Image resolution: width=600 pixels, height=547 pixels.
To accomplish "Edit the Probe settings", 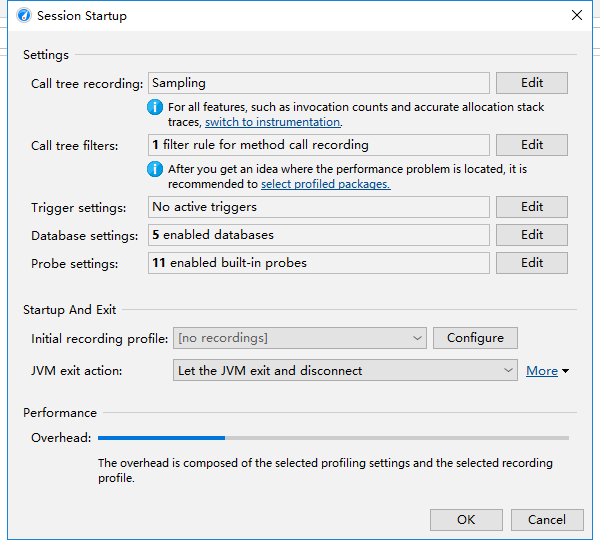I will click(532, 263).
